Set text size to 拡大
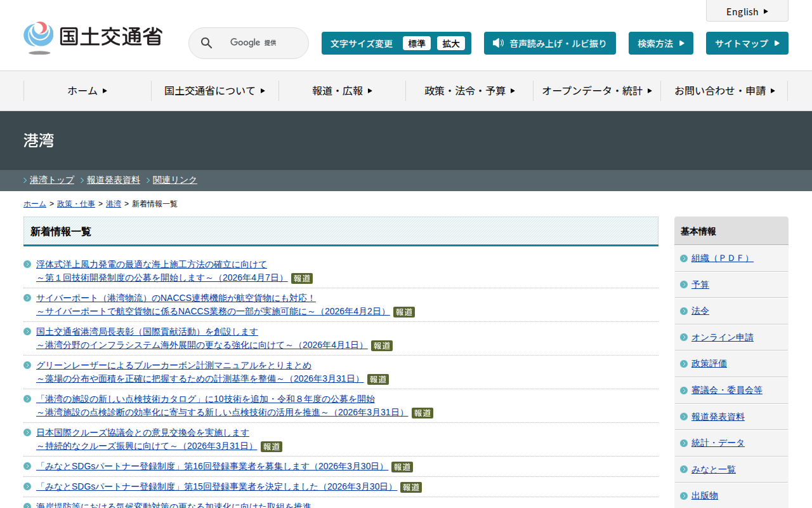The image size is (812, 508). 451,43
